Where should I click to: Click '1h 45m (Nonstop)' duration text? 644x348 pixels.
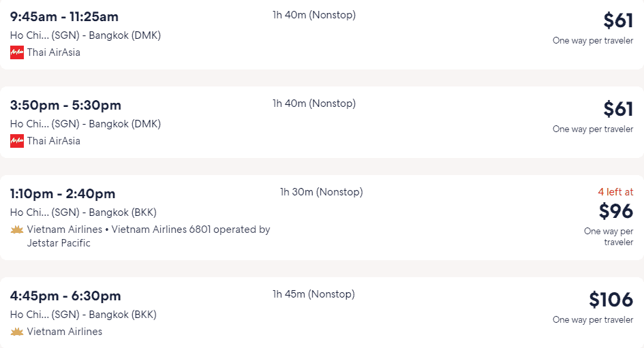pos(313,294)
